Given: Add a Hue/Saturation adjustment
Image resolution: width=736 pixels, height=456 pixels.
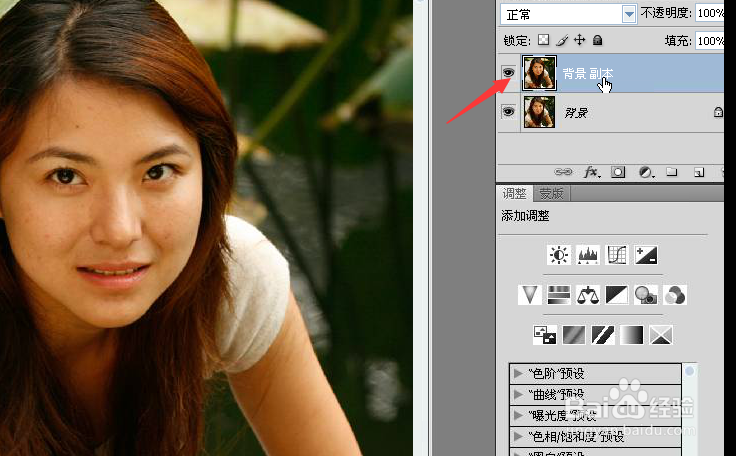Looking at the screenshot, I should click(x=559, y=295).
